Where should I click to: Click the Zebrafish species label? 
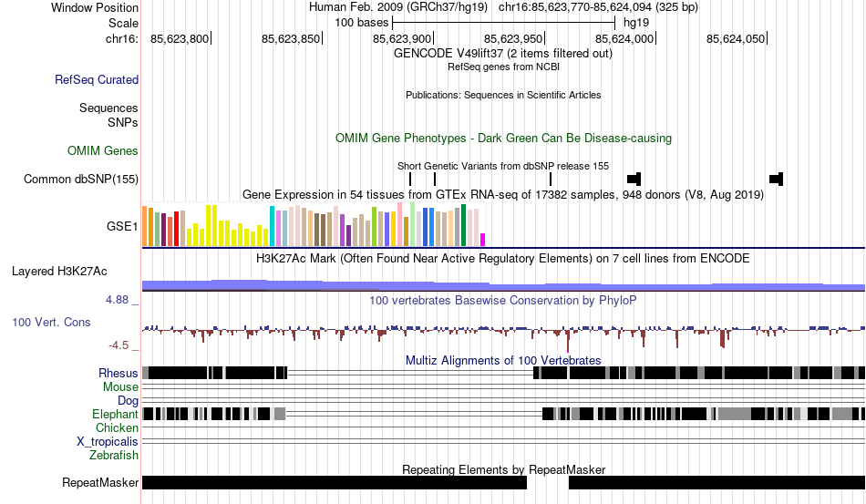coord(114,456)
